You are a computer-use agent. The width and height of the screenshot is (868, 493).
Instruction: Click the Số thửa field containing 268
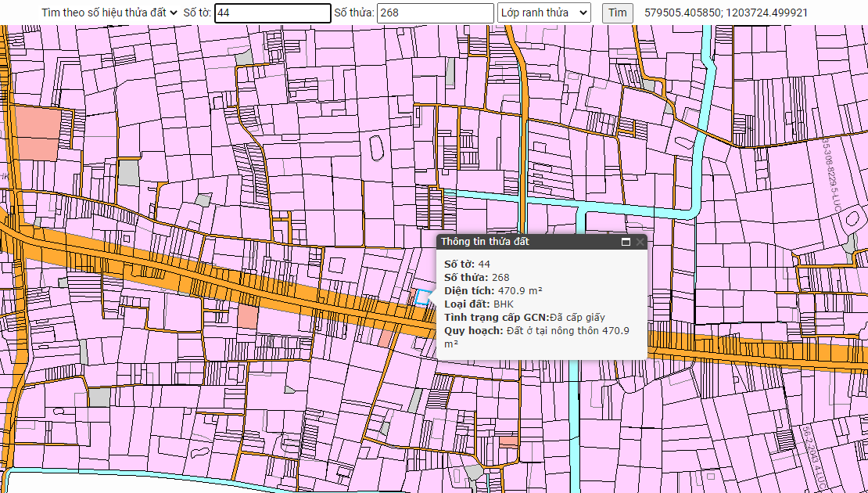(434, 13)
